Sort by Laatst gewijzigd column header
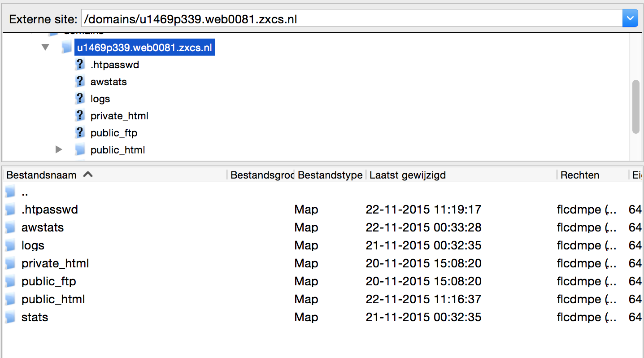Viewport: 644px width, 358px height. (408, 175)
